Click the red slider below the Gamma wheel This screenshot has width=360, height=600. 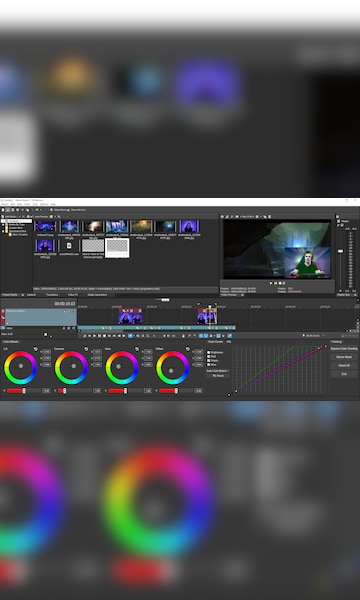tap(74, 391)
